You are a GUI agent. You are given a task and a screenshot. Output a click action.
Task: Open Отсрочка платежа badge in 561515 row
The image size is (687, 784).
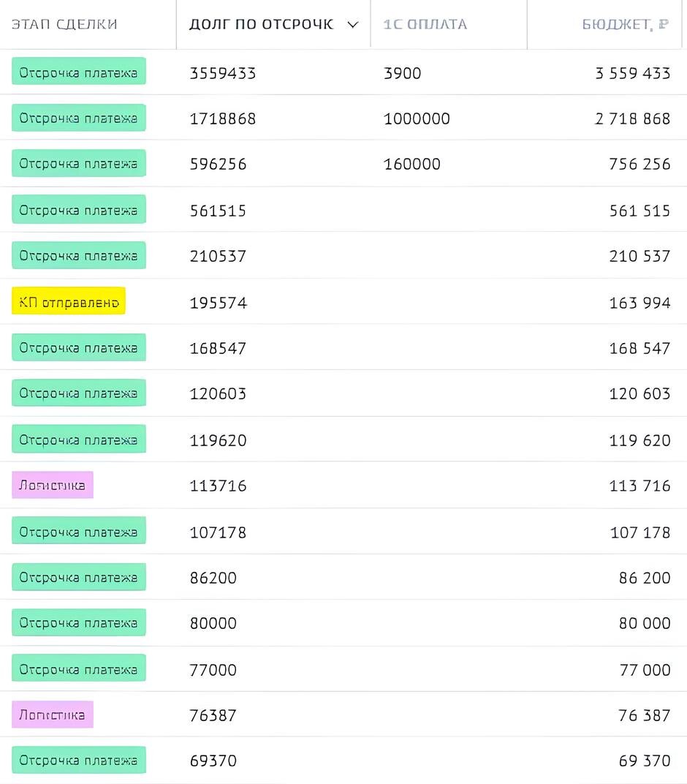tap(79, 209)
